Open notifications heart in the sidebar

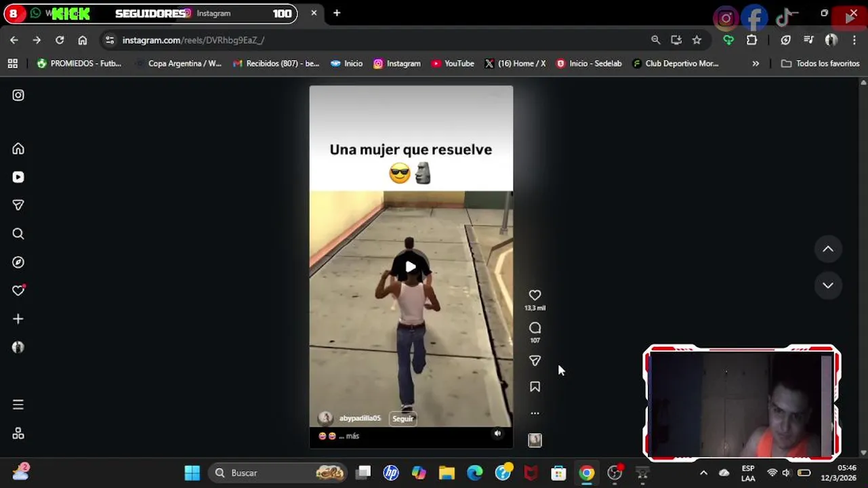coord(18,290)
